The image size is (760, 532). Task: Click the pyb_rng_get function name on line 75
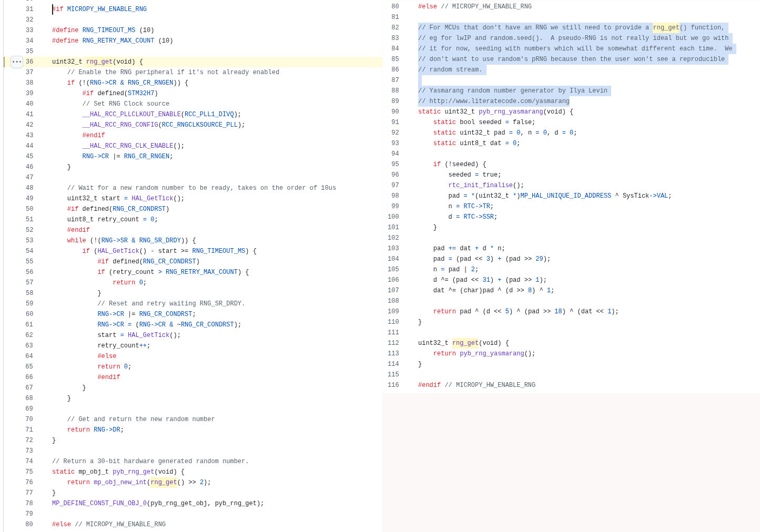click(x=134, y=472)
